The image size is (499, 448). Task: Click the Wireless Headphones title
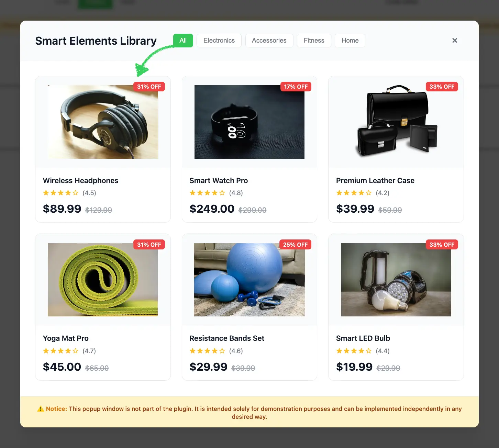80,181
